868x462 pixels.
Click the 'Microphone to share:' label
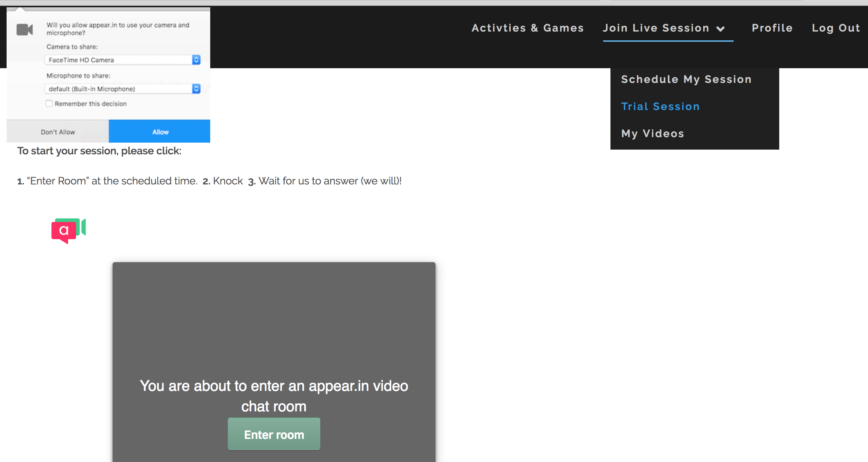point(79,76)
